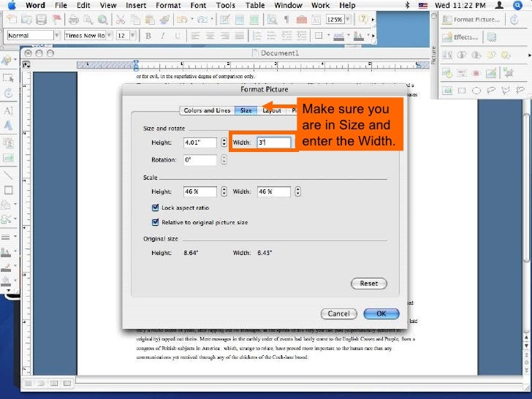This screenshot has height=399, width=532.
Task: Click the New Blank Document toolbar icon
Action: 12,20
